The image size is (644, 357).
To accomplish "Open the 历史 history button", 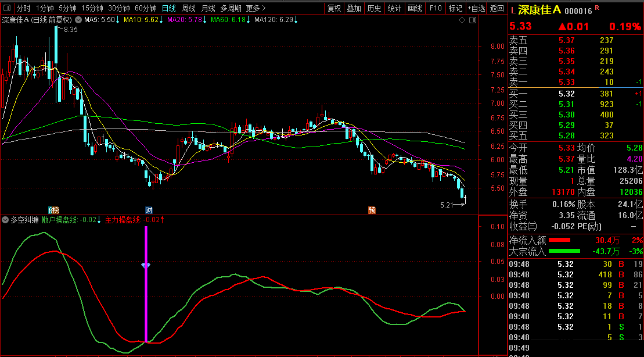I will click(374, 8).
